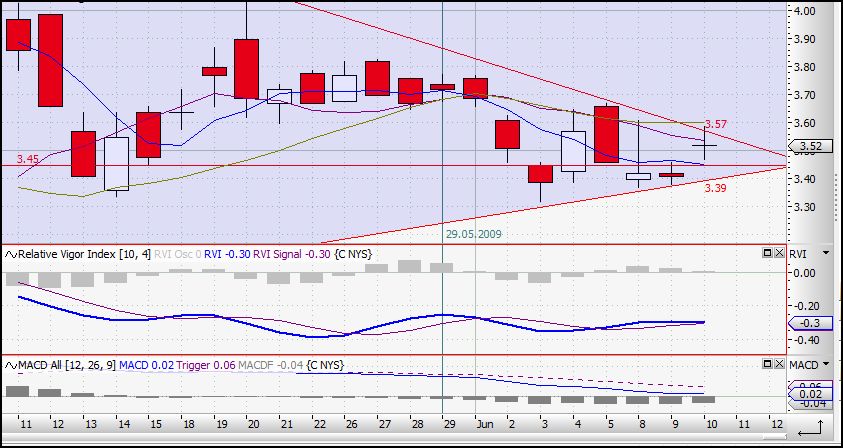
Task: Click the MACD 0.02 value label
Action: point(146,365)
